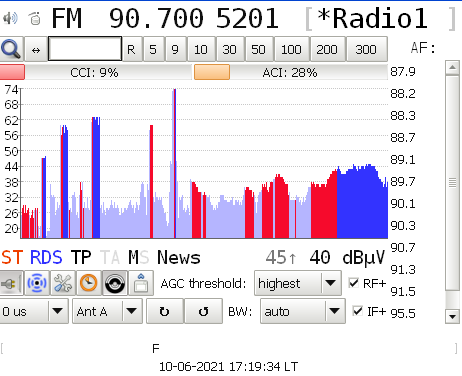Click the power plug connect icon
462x376 pixels.
pos(11,283)
